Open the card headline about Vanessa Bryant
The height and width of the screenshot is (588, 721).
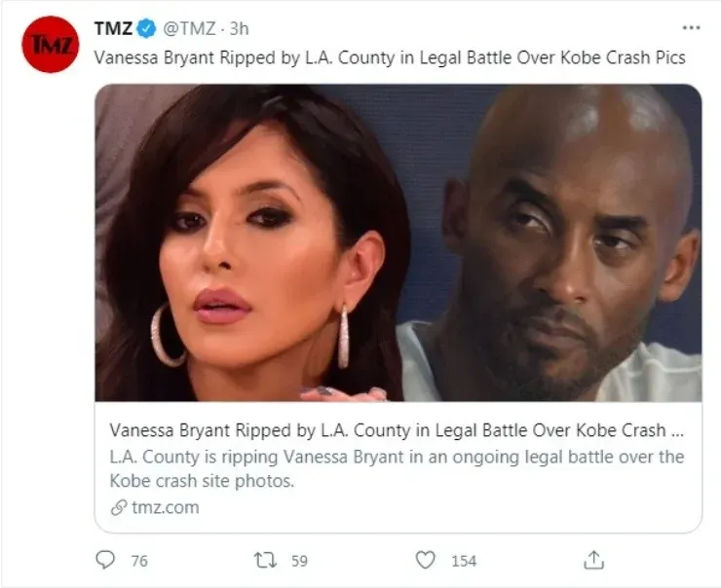click(397, 430)
